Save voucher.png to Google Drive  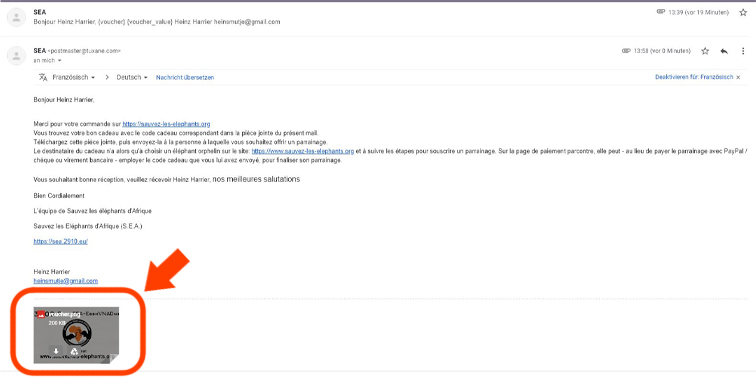pos(74,351)
